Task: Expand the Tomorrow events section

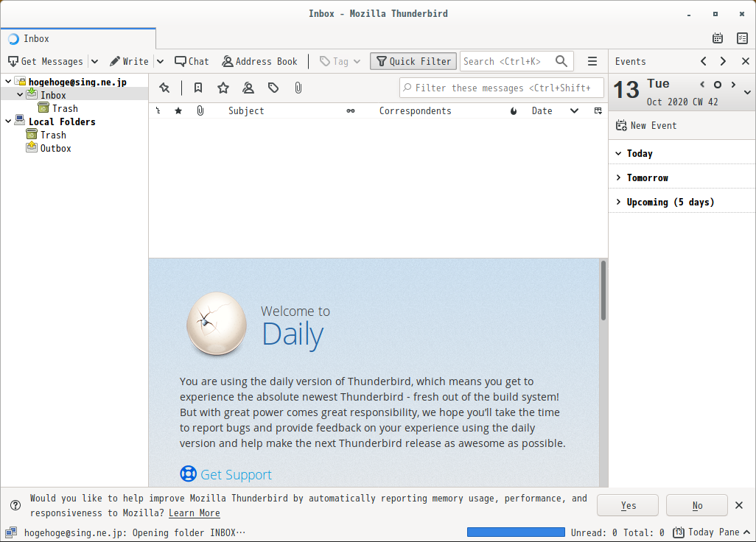Action: (x=619, y=177)
